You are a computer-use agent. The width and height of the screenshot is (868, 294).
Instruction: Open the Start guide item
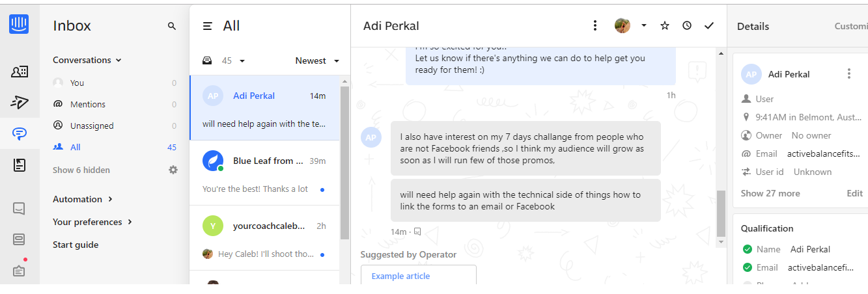click(76, 245)
